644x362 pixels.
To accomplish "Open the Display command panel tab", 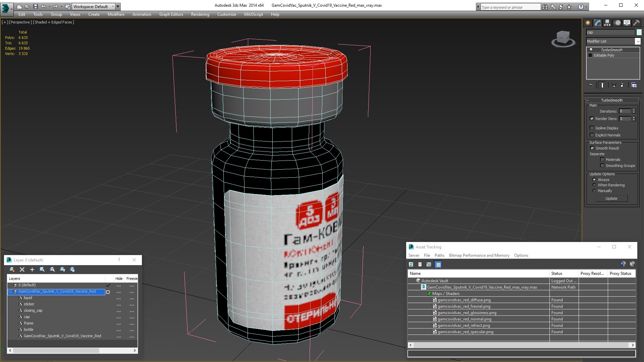I will tap(627, 23).
